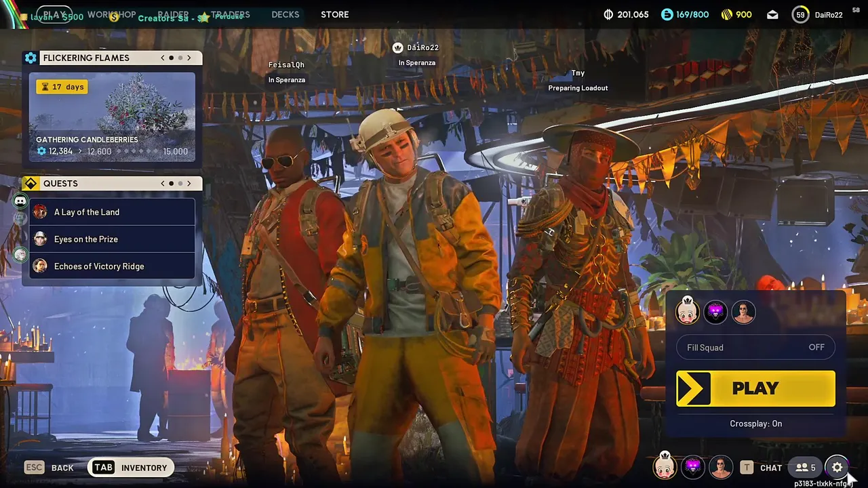Go to next Quests page arrow
Screen dimensions: 868x488
click(x=189, y=184)
